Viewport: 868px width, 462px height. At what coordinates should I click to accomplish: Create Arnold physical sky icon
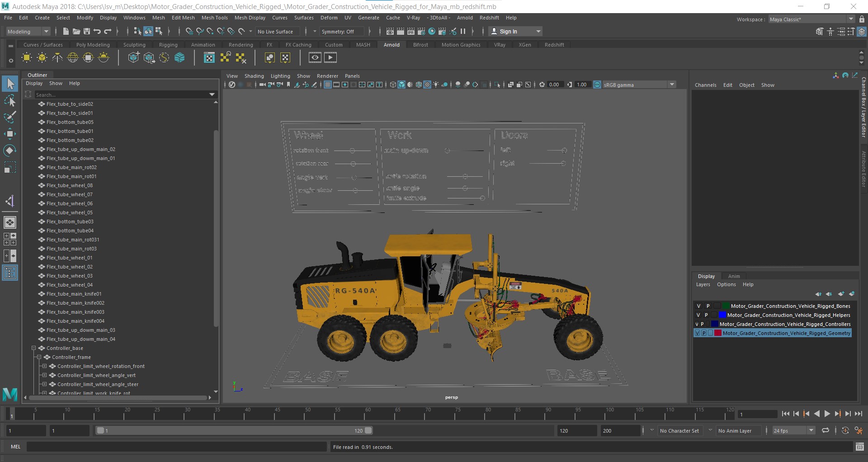tap(104, 57)
